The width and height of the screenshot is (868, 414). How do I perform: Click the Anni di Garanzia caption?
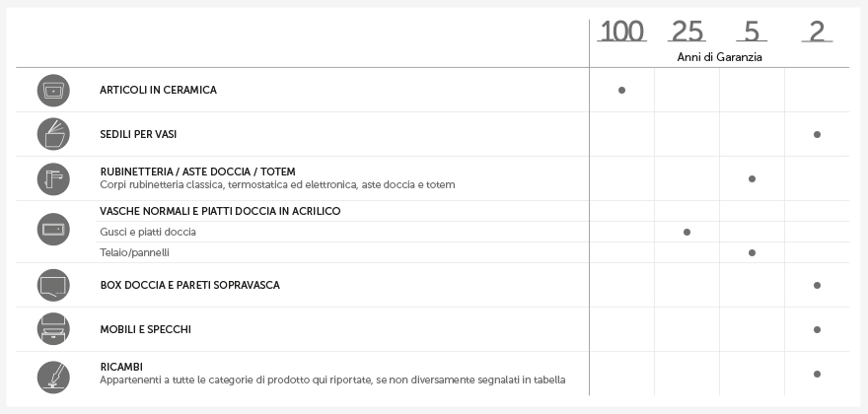720,57
